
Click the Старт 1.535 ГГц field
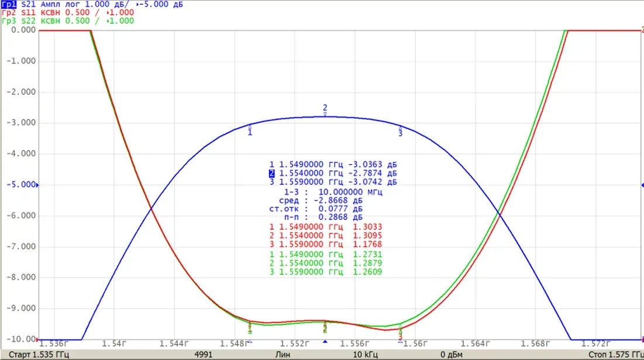point(39,354)
